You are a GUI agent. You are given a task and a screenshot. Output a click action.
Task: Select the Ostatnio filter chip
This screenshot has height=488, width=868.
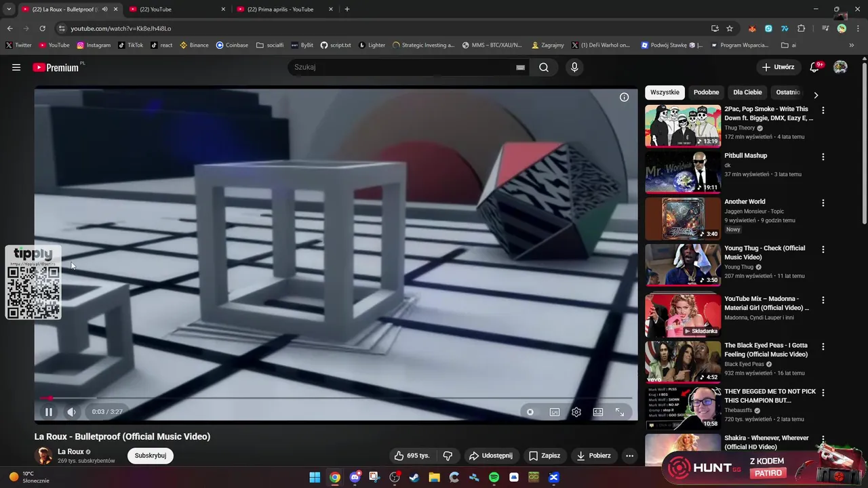coord(788,92)
